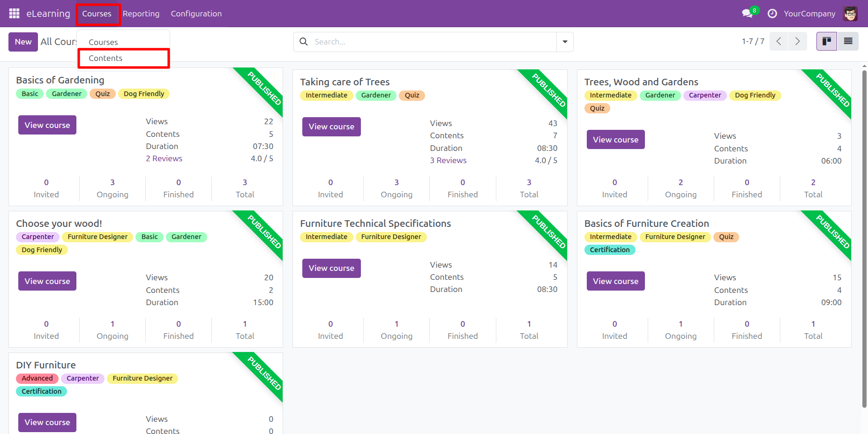This screenshot has width=868, height=434.
Task: Go to previous page arrow
Action: pyautogui.click(x=778, y=41)
